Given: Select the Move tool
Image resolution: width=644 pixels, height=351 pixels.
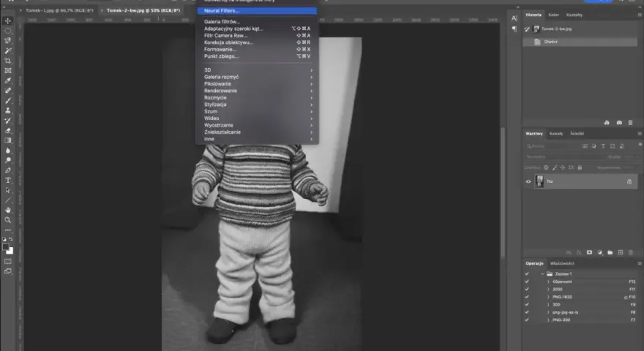Looking at the screenshot, I should click(8, 21).
